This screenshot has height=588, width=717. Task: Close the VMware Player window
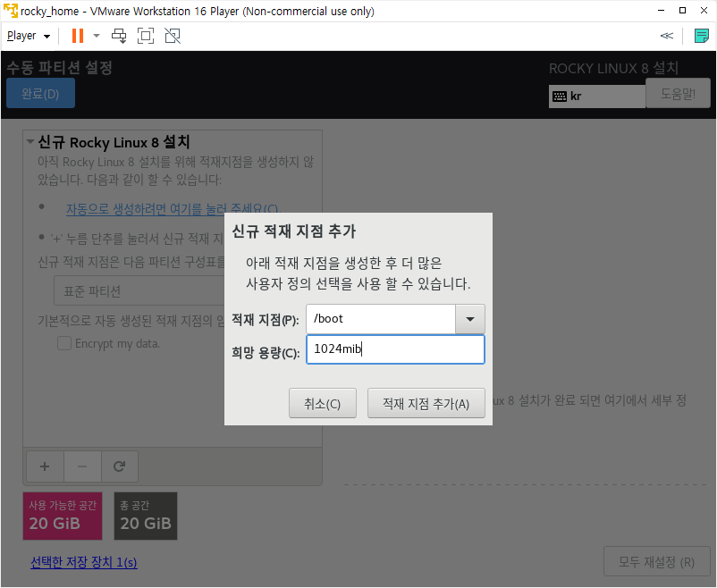click(704, 10)
